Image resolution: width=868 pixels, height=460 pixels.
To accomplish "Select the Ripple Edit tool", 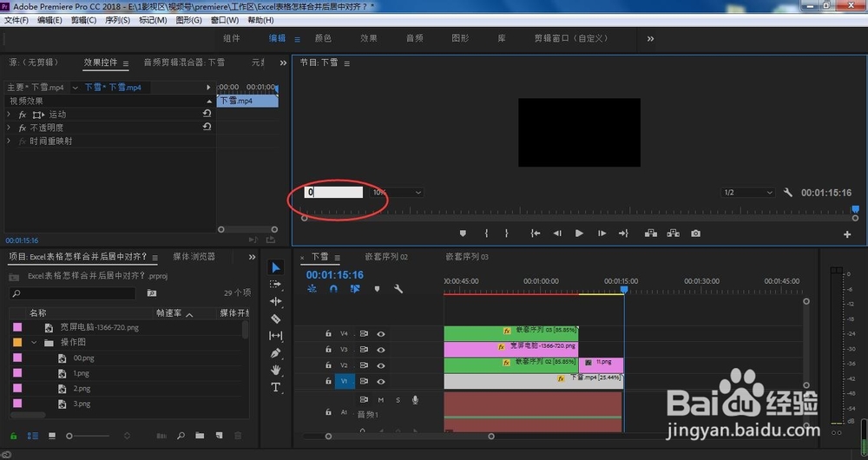I will 275,301.
